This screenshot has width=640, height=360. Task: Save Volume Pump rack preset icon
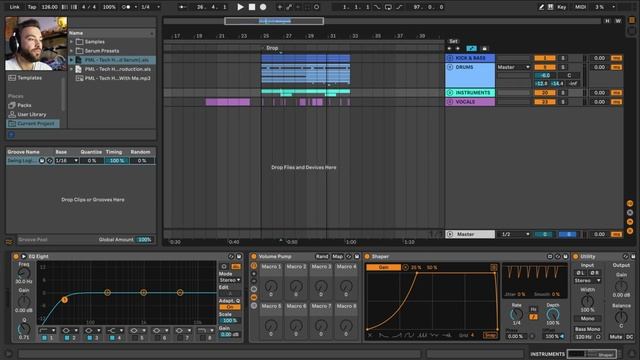click(356, 256)
